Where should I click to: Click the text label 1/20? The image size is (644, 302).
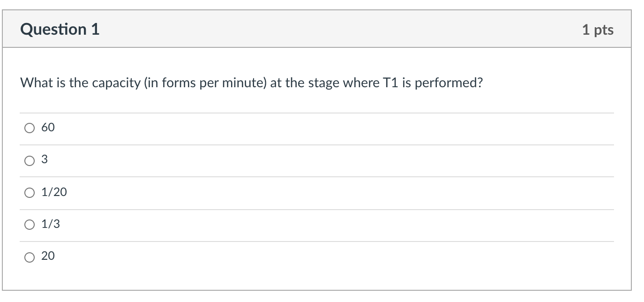coord(53,192)
